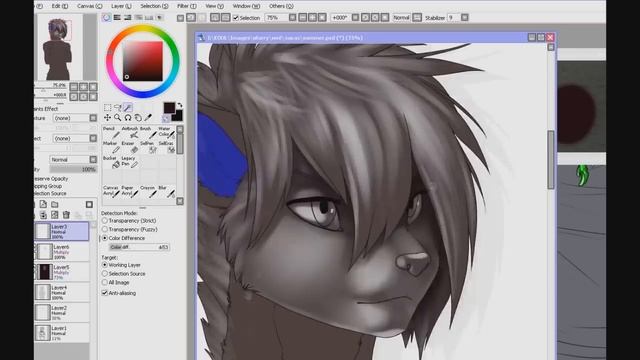
Task: Select the rectangular Selection tool
Action: (x=107, y=108)
